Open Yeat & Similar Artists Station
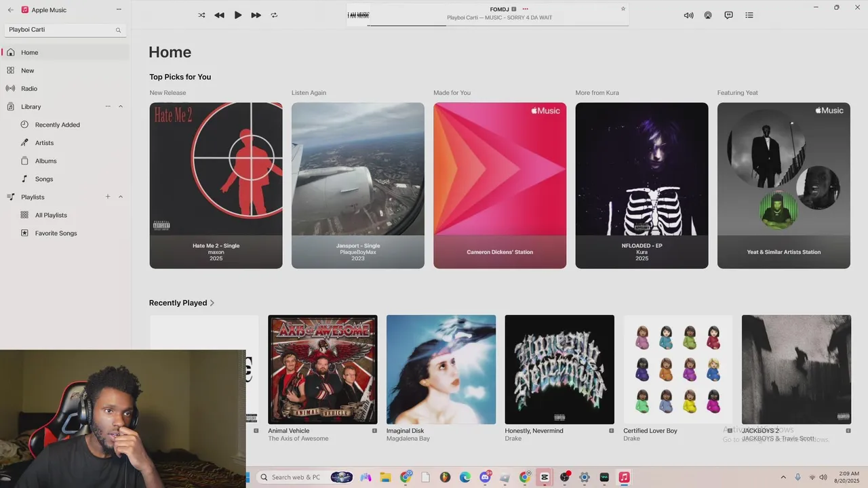The height and width of the screenshot is (488, 868). pos(784,185)
